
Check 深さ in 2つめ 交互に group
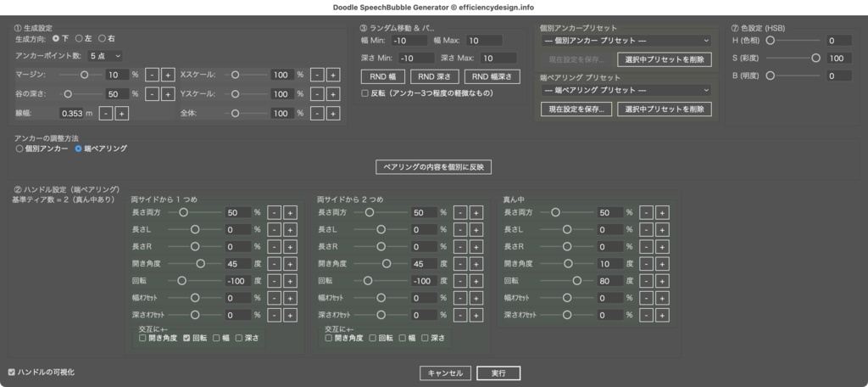426,338
